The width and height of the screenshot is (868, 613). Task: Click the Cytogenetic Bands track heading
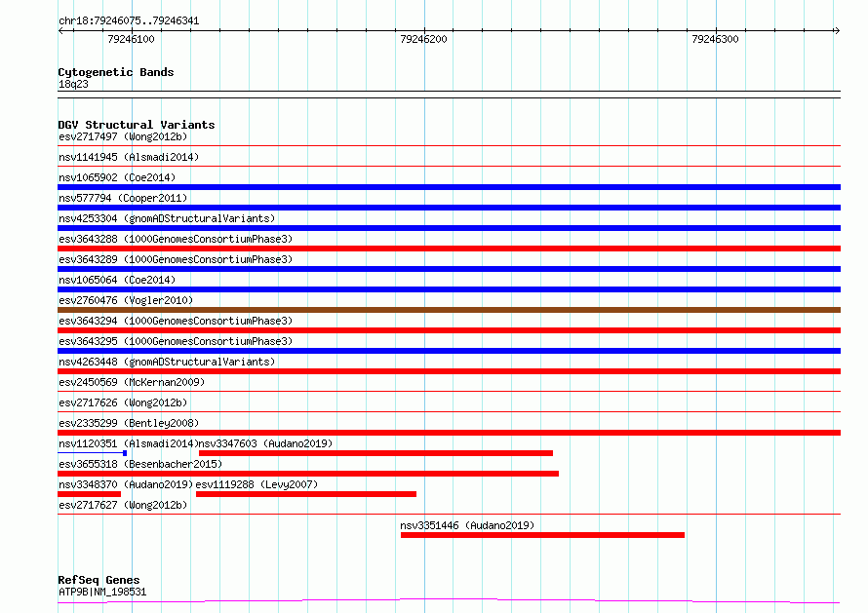[116, 72]
